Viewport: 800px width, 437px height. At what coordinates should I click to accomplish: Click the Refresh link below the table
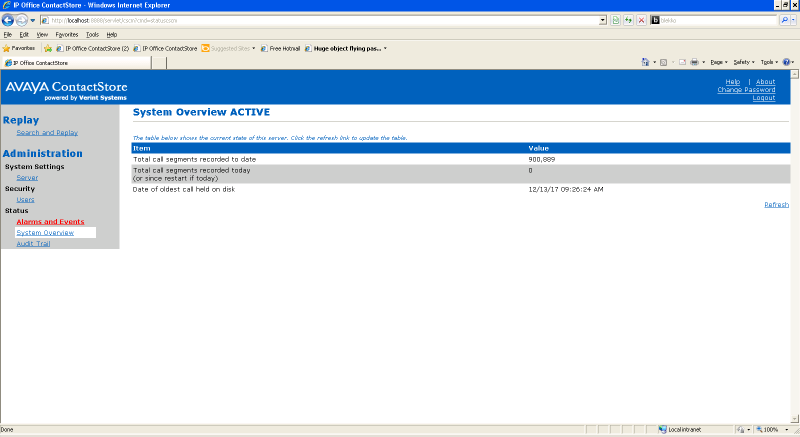coord(776,204)
